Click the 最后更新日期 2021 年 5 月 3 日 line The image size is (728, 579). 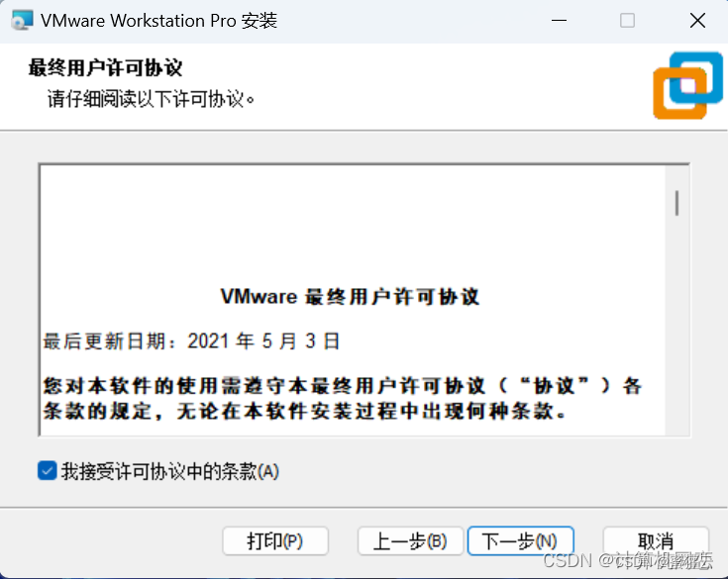coord(191,341)
